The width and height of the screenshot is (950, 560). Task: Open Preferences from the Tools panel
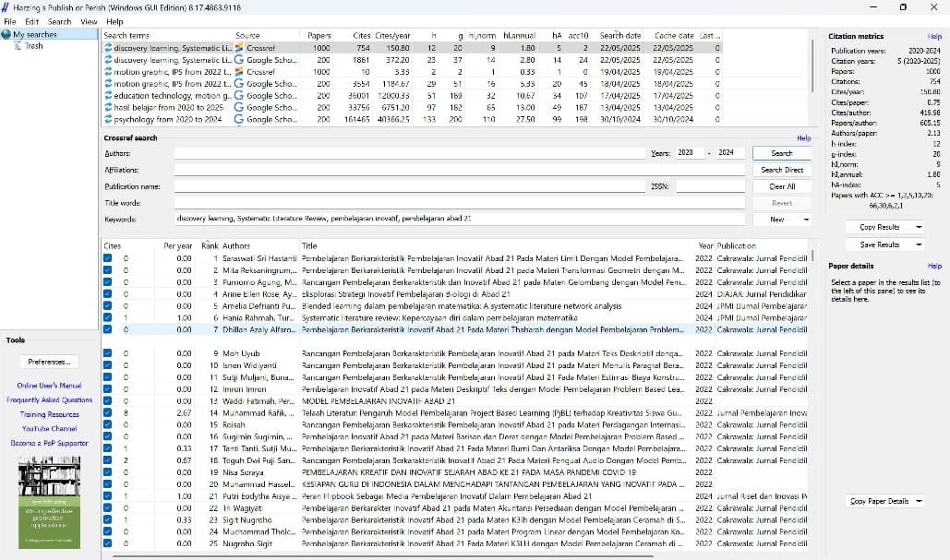49,362
